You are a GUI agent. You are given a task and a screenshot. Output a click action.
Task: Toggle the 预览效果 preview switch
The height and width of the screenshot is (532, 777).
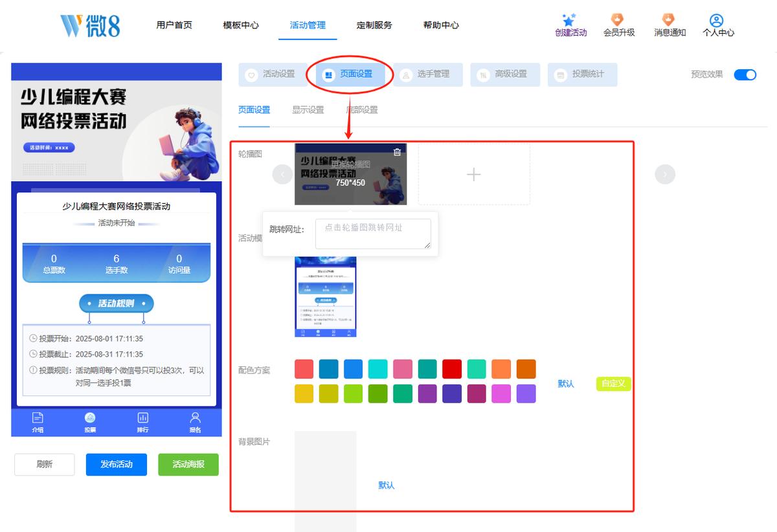(x=745, y=74)
